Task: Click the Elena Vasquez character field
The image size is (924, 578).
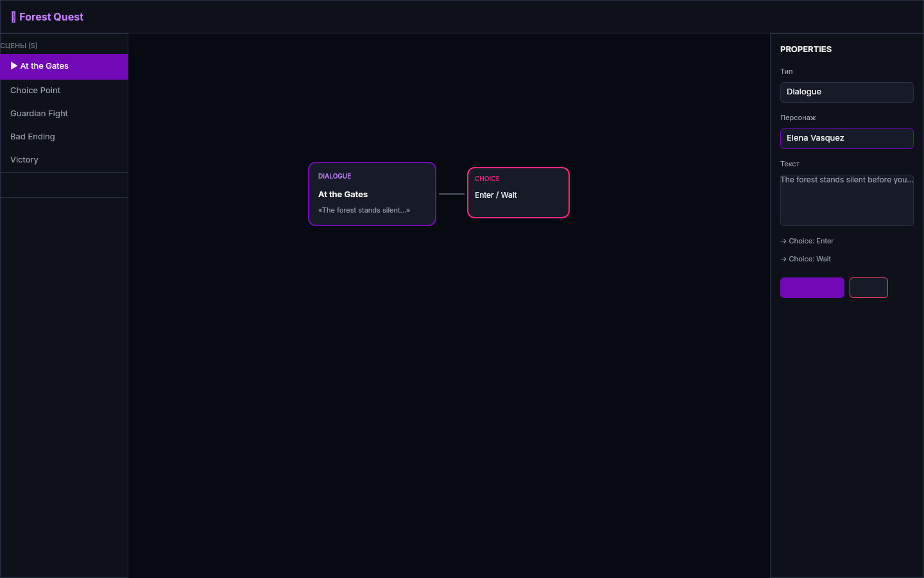Action: [846, 139]
